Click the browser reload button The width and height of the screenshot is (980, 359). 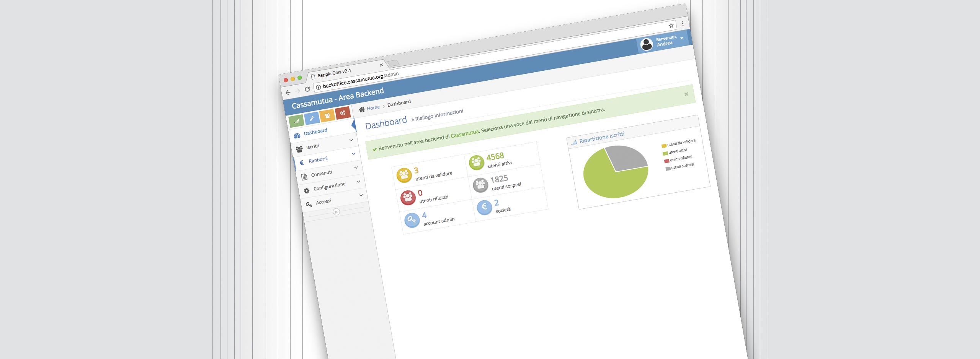coord(307,89)
